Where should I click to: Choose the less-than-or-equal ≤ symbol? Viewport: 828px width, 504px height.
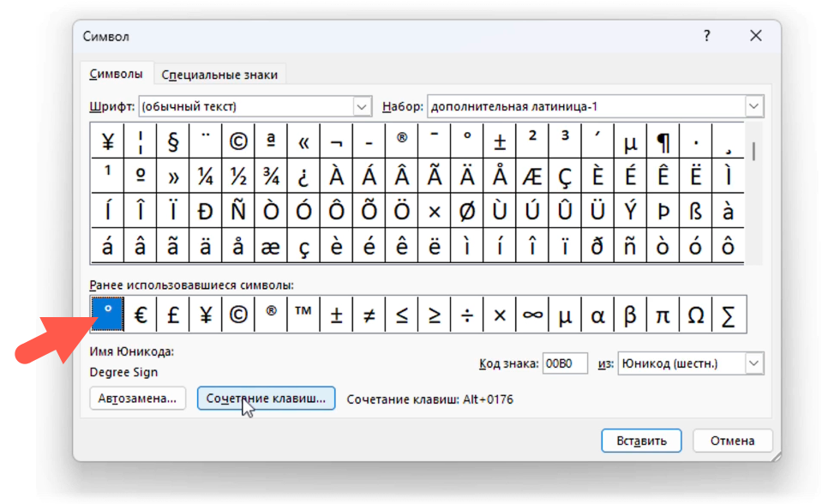coord(401,315)
